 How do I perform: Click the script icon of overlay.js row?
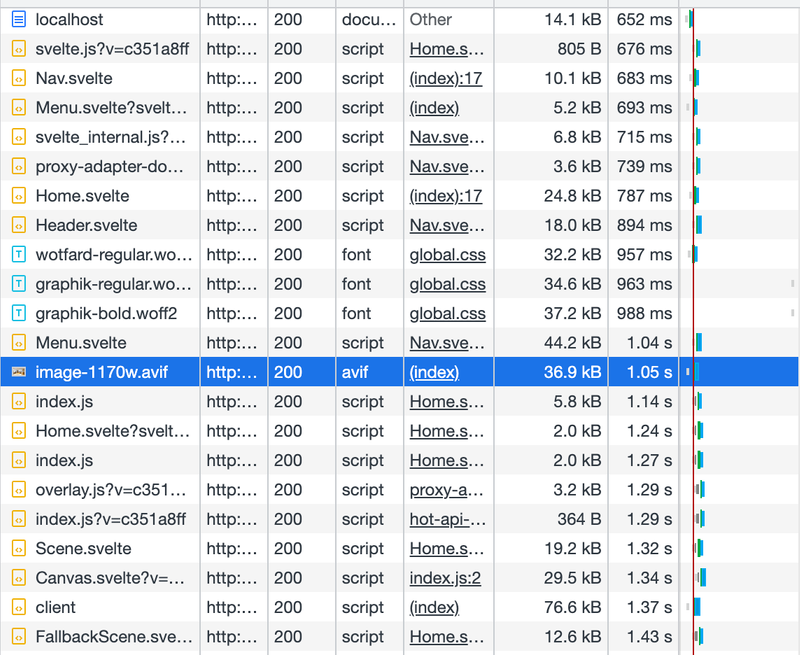click(x=19, y=490)
